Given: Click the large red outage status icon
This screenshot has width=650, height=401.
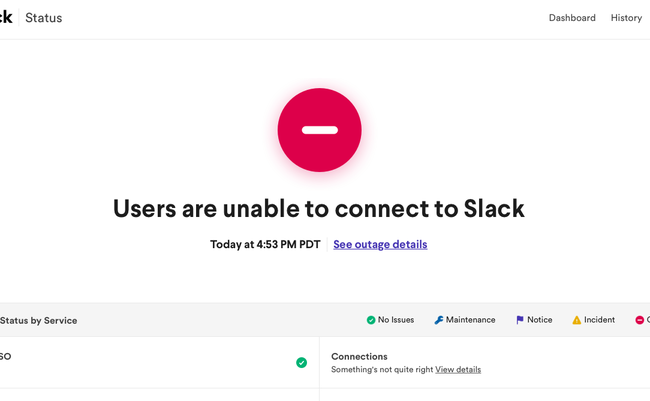Looking at the screenshot, I should [319, 130].
